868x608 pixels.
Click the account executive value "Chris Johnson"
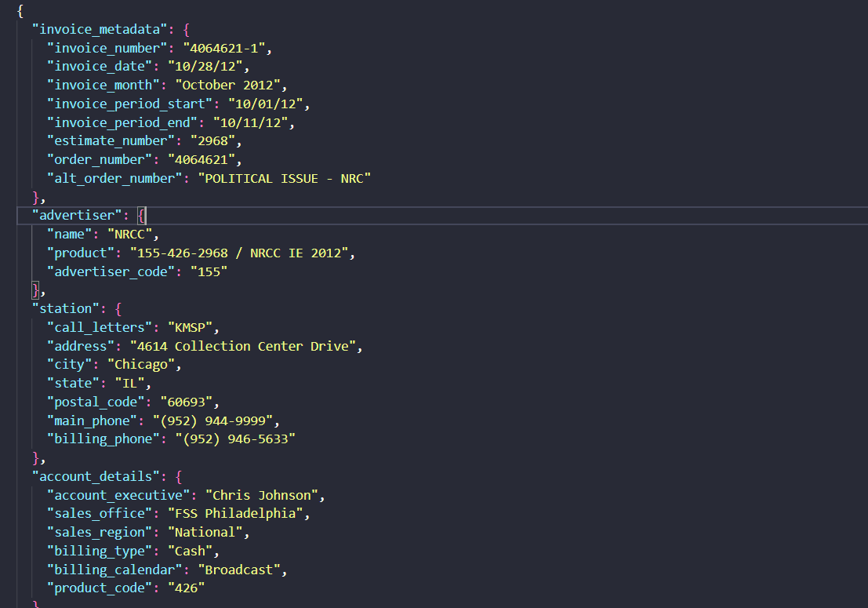pyautogui.click(x=262, y=496)
